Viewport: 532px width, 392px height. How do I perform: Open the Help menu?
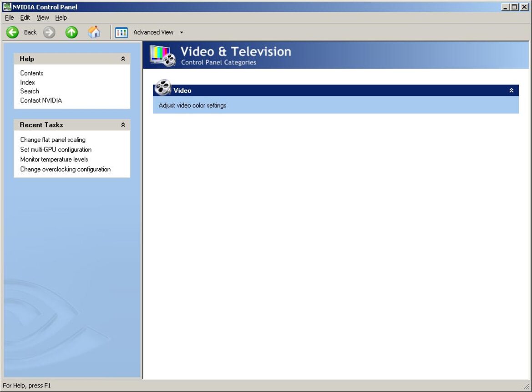pos(61,18)
